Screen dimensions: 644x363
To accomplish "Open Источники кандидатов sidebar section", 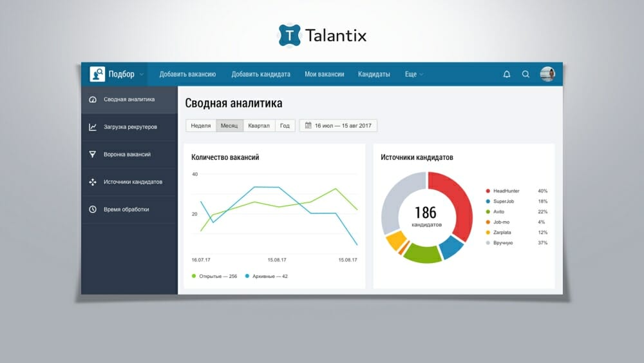I will point(129,182).
